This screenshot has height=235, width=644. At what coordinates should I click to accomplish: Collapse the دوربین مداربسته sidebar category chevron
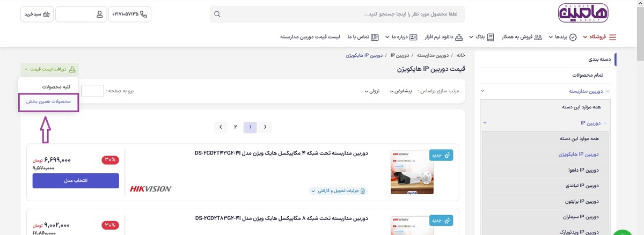click(x=482, y=91)
